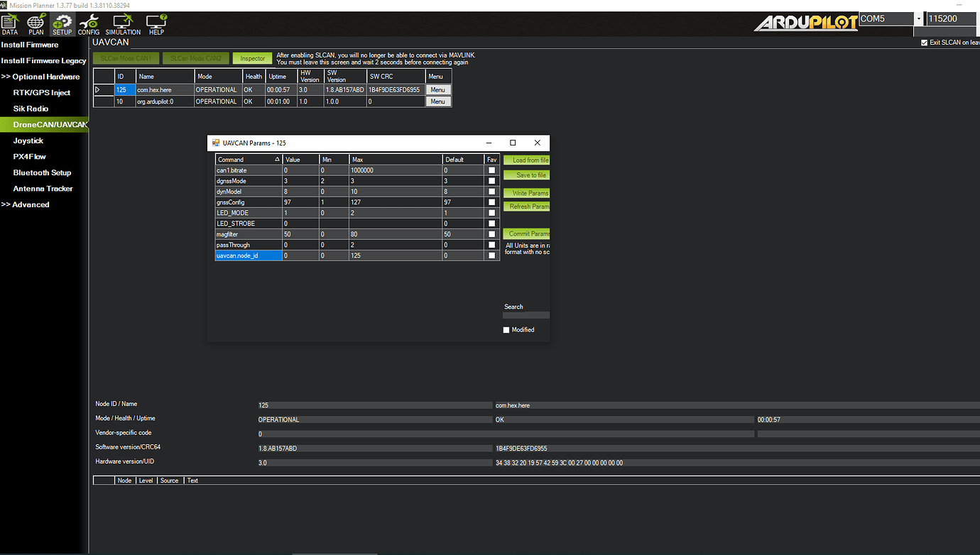Open the Sik Radio setup page

coord(31,109)
